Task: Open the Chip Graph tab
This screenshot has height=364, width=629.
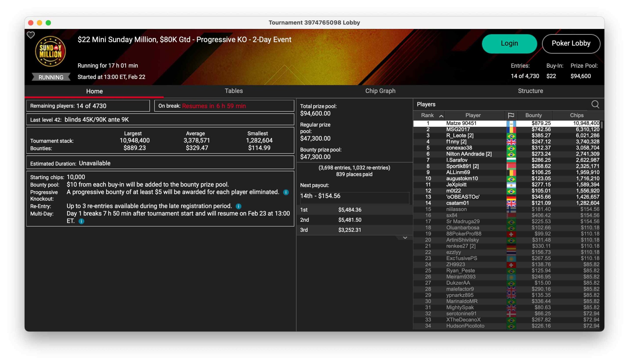Action: 380,91
